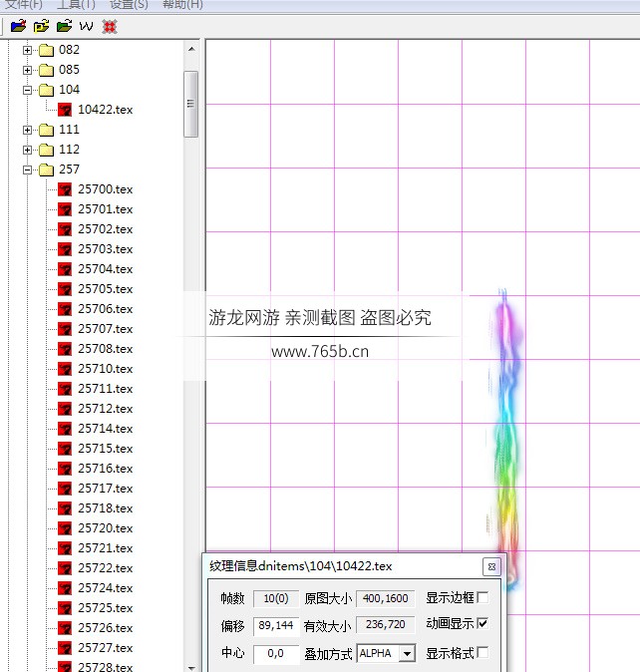Image resolution: width=640 pixels, height=672 pixels.
Task: Open the 工具(T) menu
Action: (76, 4)
